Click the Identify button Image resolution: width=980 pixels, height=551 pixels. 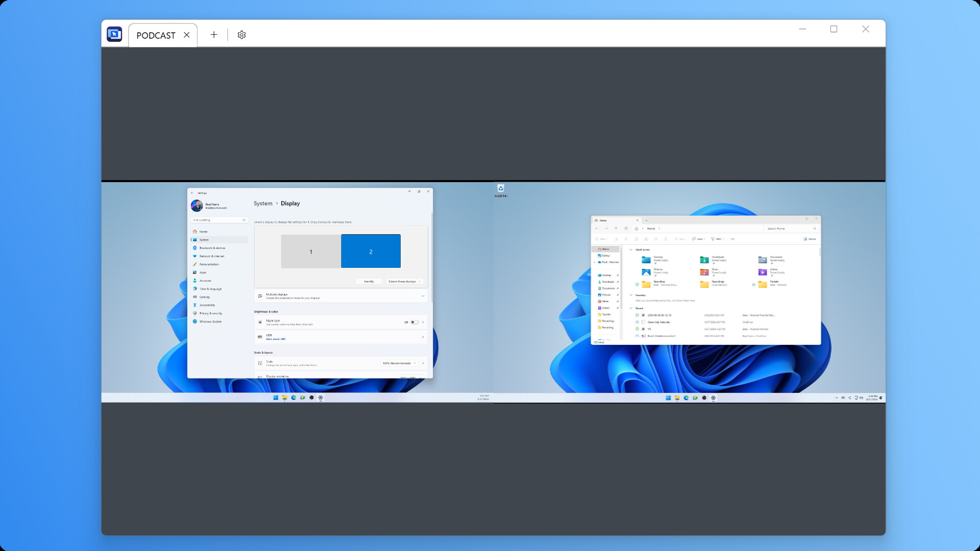(369, 282)
